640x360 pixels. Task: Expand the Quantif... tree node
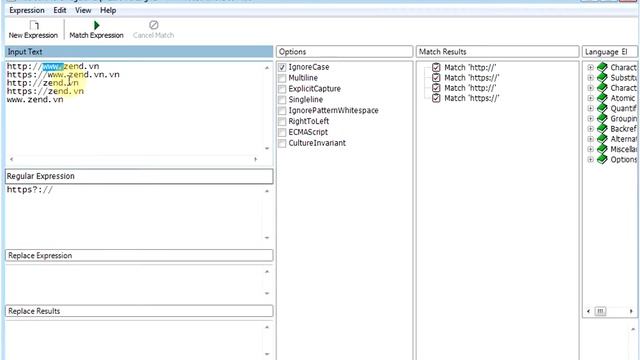[x=590, y=108]
